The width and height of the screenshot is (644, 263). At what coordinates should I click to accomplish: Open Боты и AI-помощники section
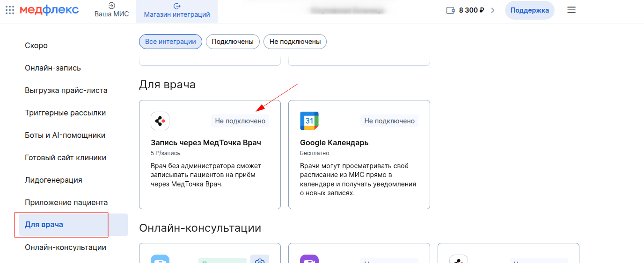[x=65, y=135]
